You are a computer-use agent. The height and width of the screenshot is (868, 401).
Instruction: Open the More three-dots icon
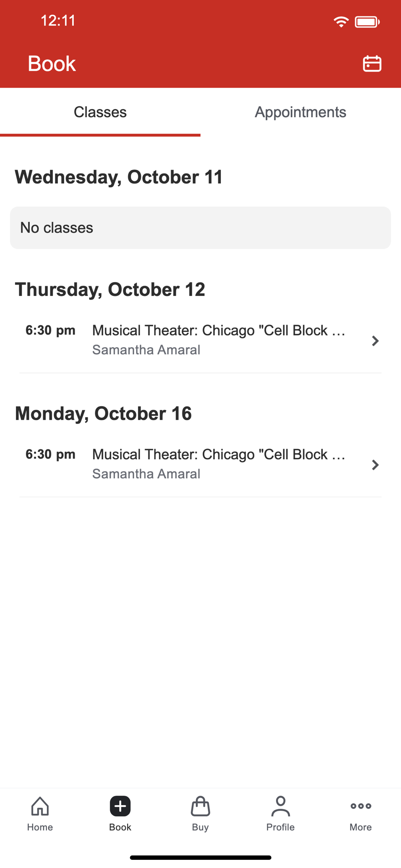click(361, 806)
